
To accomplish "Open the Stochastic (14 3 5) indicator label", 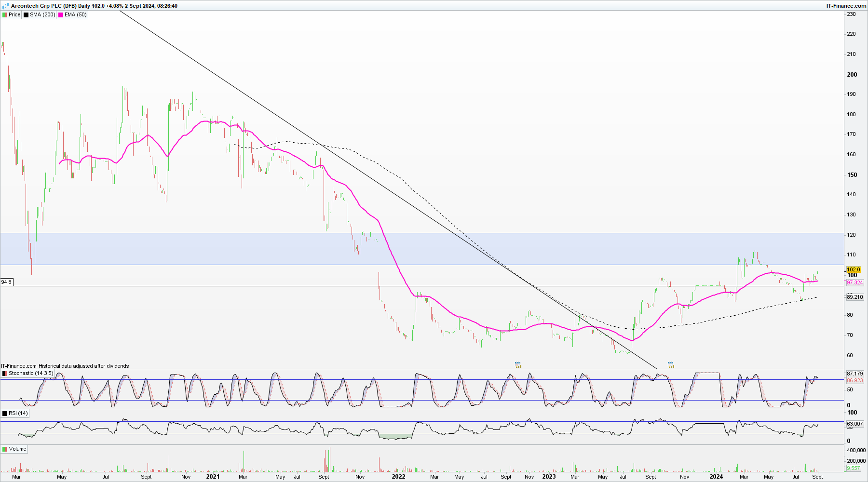I will (x=31, y=374).
